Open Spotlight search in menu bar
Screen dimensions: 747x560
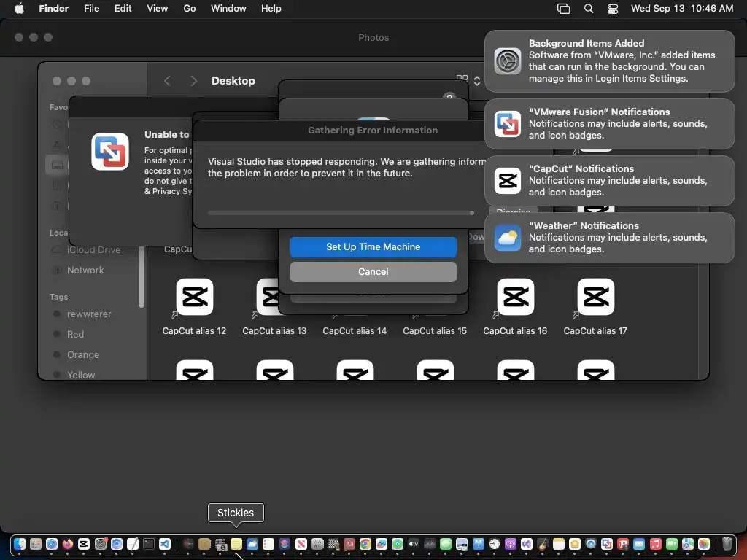tap(589, 9)
